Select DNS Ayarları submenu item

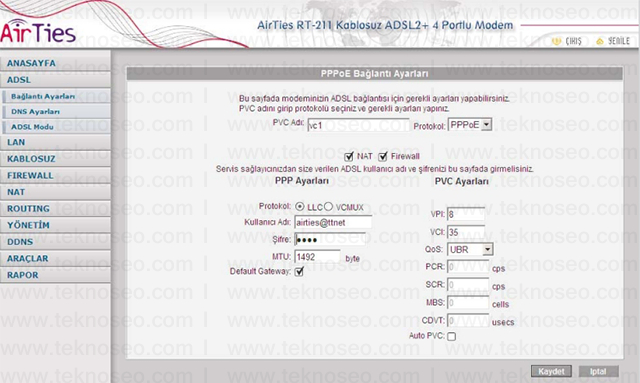pyautogui.click(x=56, y=111)
